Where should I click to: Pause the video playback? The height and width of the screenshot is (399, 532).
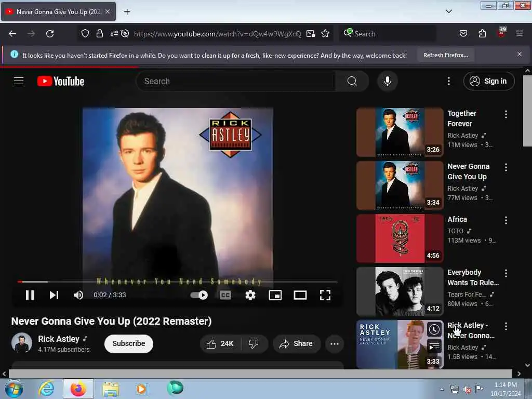coord(30,295)
